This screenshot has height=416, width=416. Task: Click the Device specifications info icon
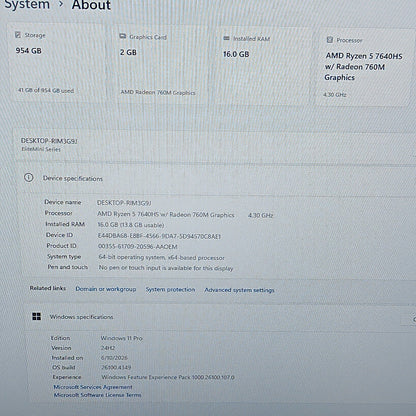pyautogui.click(x=29, y=178)
